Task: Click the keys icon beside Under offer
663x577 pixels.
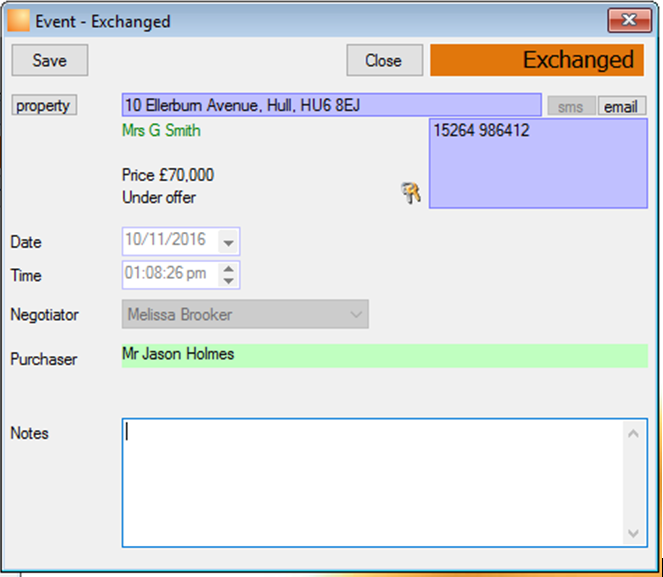Action: pyautogui.click(x=411, y=193)
